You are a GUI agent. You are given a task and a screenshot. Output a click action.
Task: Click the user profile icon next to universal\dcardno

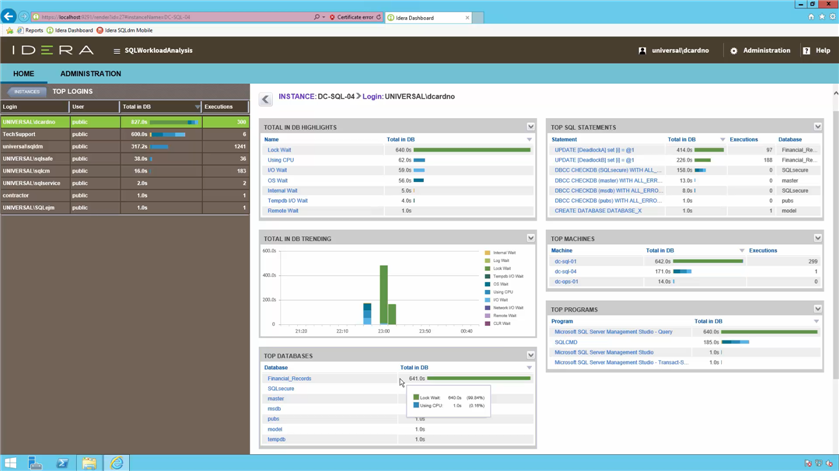click(642, 51)
